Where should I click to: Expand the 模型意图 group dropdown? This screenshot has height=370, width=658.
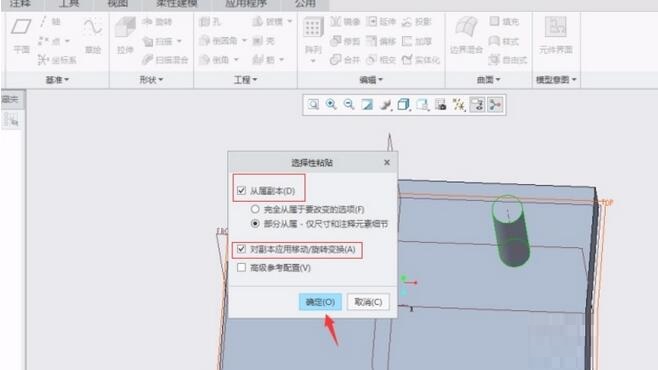point(556,80)
